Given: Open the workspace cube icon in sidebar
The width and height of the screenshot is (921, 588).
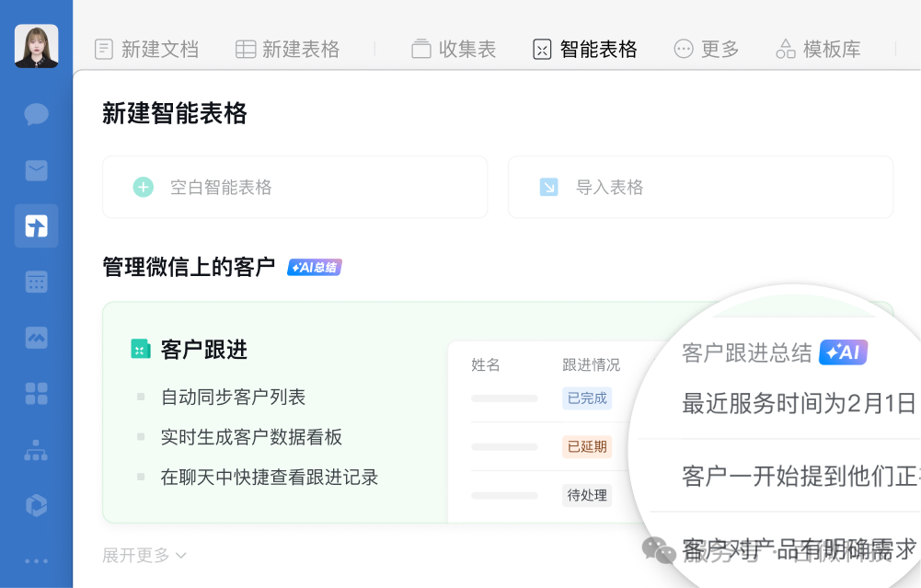Looking at the screenshot, I should (35, 506).
